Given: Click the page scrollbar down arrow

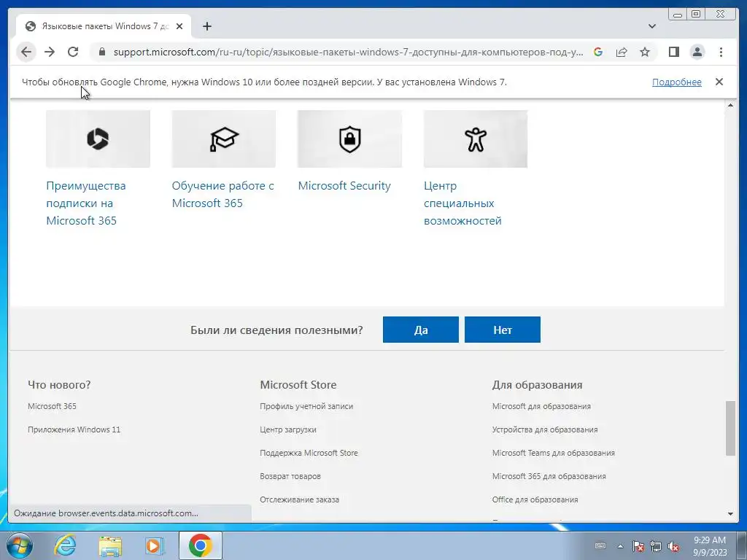Looking at the screenshot, I should click(x=730, y=514).
